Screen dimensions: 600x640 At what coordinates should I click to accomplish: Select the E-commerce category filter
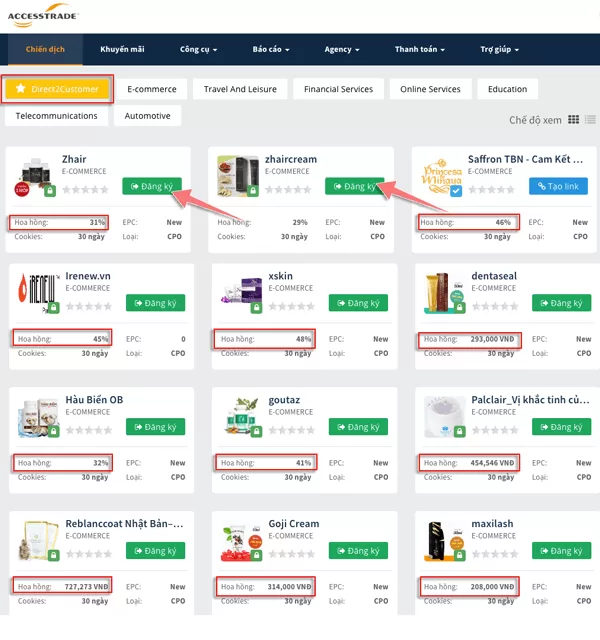(152, 89)
